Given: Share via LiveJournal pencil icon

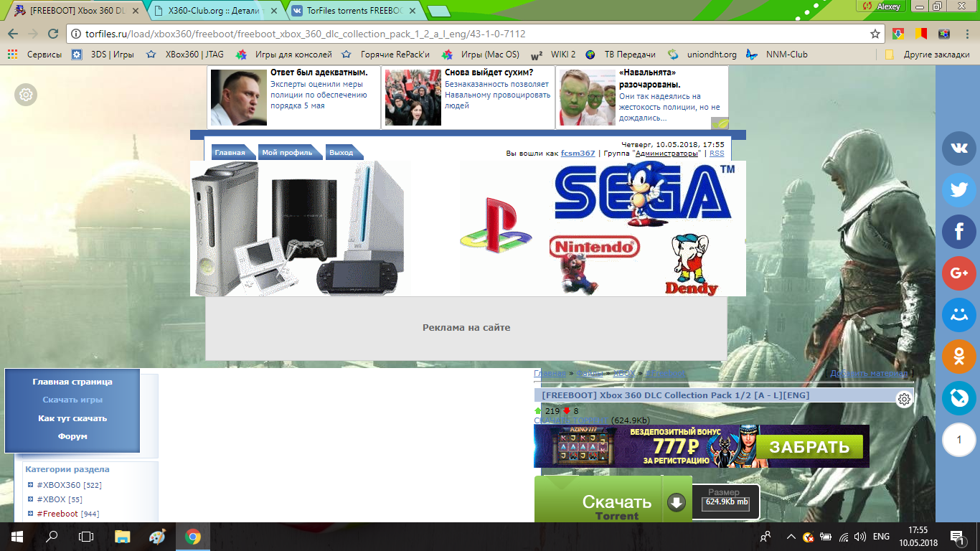Looking at the screenshot, I should click(x=959, y=397).
